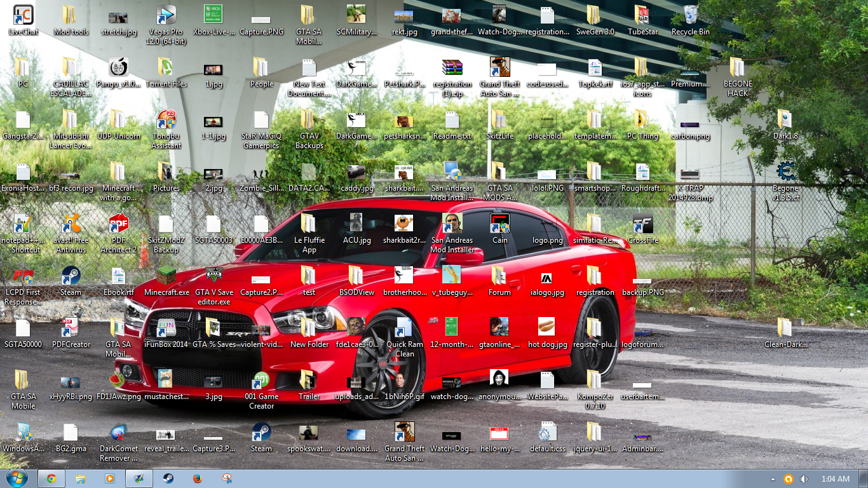Launch the media player taskbar icon
Image resolution: width=868 pixels, height=488 pixels.
[x=109, y=478]
